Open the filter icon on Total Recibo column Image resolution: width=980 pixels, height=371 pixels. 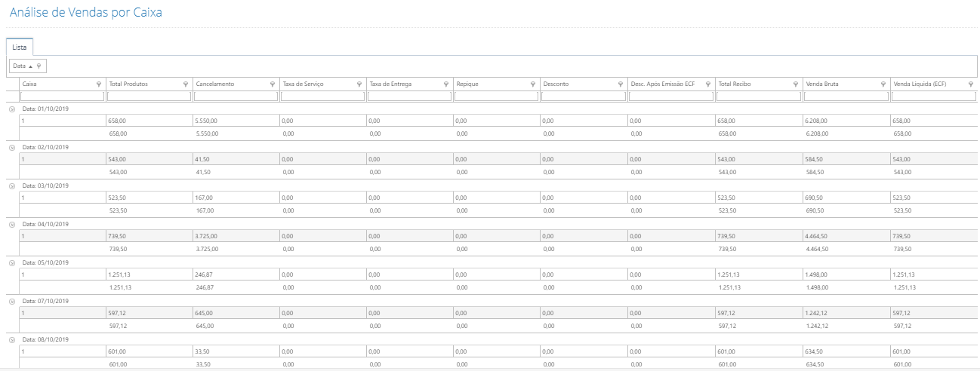tap(796, 84)
